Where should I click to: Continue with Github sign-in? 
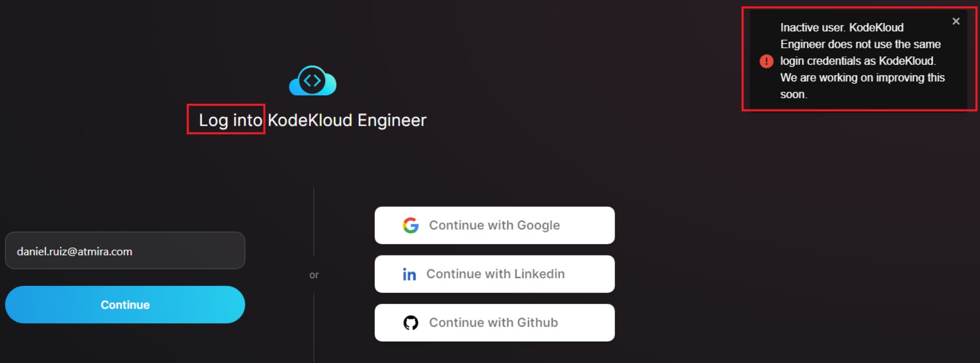(x=494, y=323)
